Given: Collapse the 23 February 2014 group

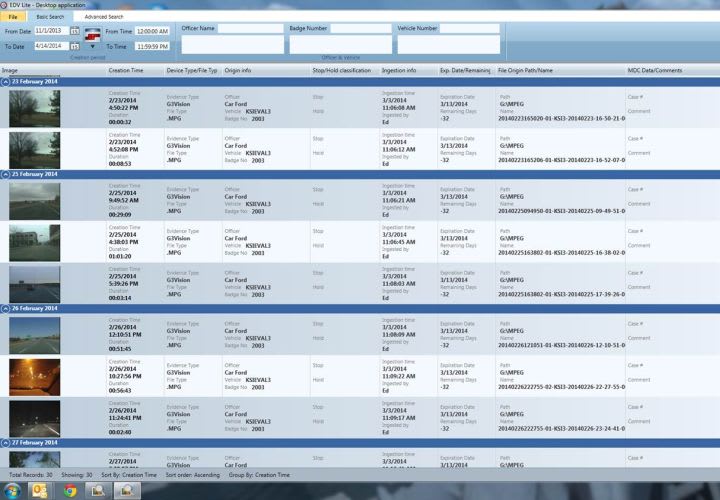Looking at the screenshot, I should click(5, 81).
